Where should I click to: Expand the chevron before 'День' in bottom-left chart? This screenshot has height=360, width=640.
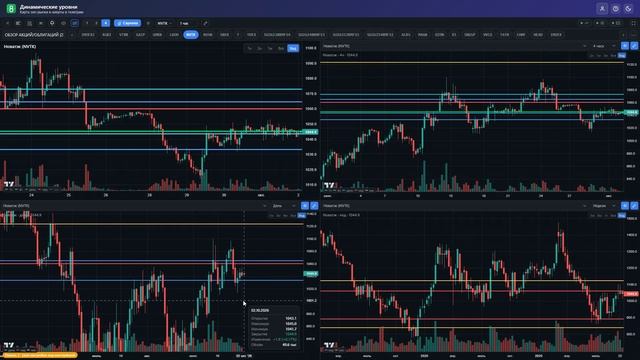(264, 206)
